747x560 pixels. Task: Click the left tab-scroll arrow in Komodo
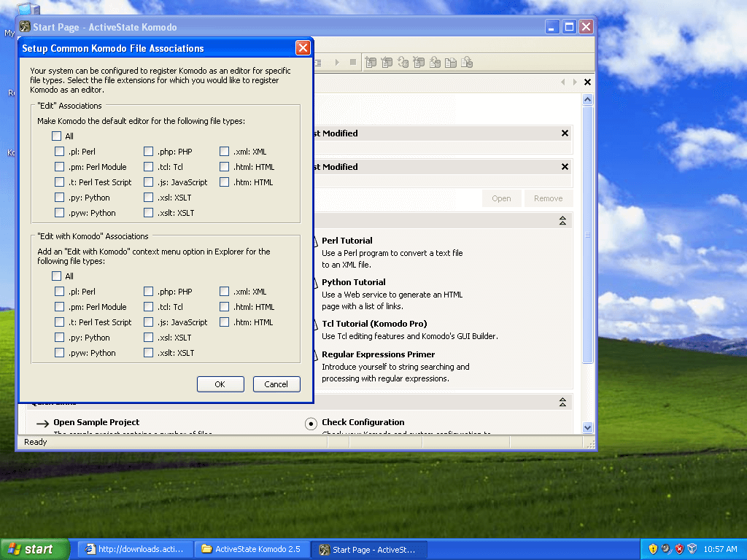[x=563, y=82]
